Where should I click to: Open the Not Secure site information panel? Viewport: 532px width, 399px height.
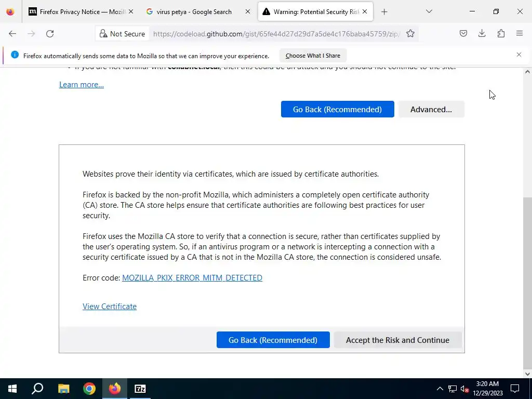click(x=122, y=34)
